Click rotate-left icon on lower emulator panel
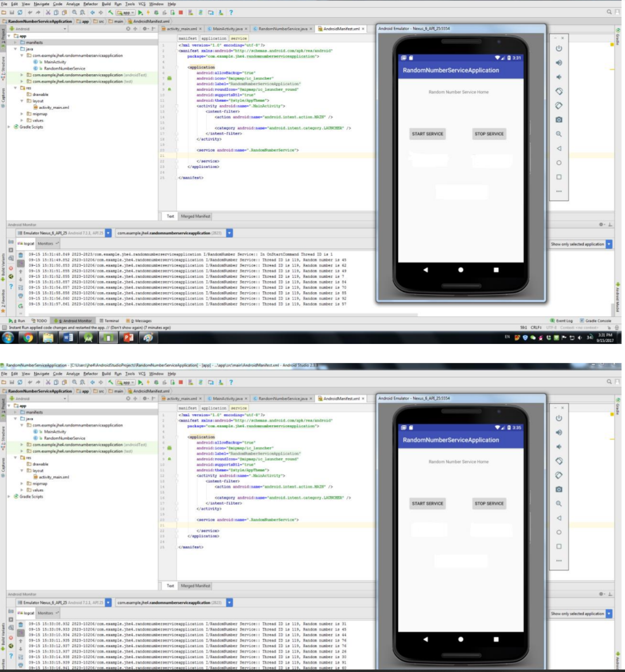This screenshot has width=625, height=672. click(559, 461)
